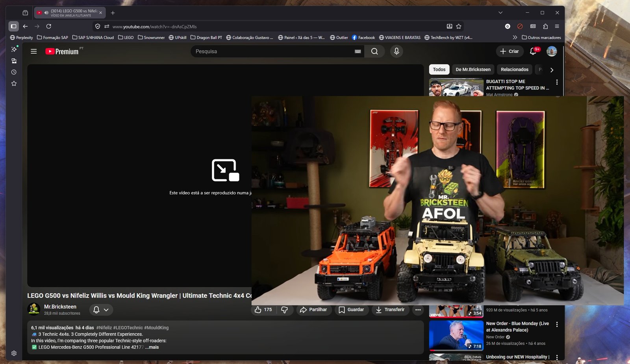Open the LEGO bookmarks folder
Image resolution: width=630 pixels, height=364 pixels.
[x=126, y=37]
